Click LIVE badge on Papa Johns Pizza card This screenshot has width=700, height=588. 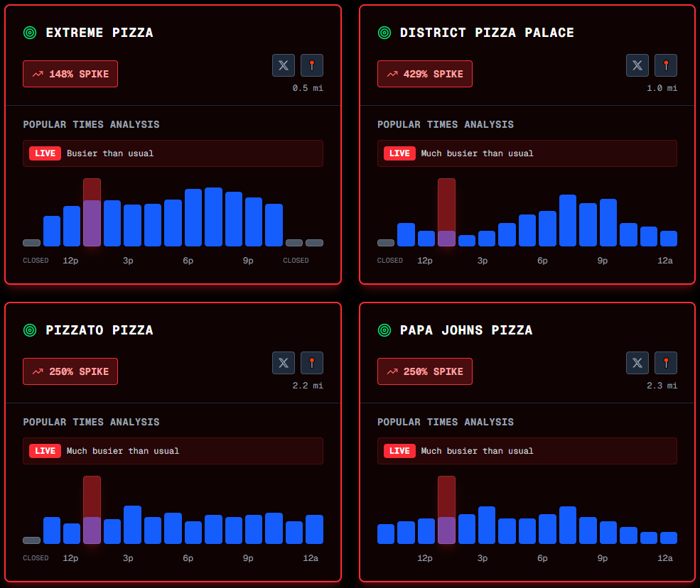399,451
